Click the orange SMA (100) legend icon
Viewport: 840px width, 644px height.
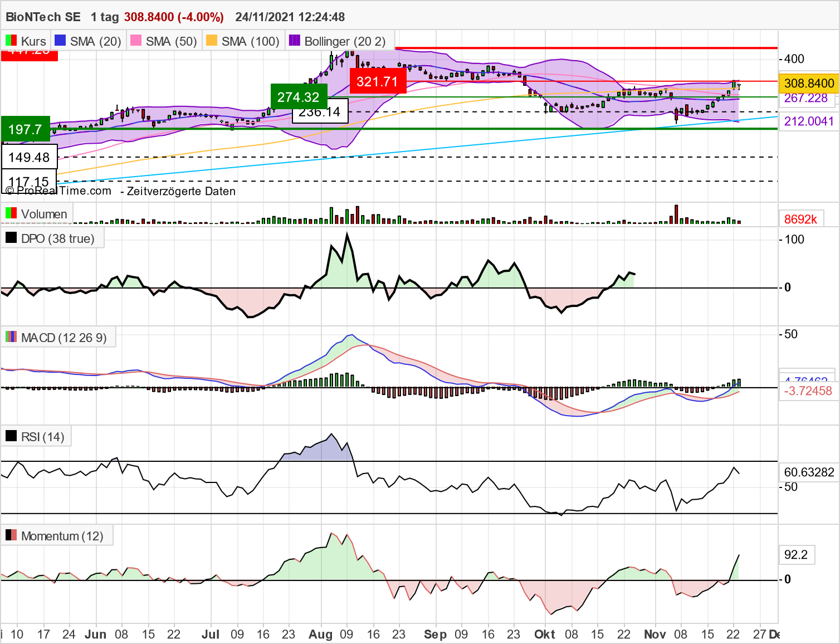(211, 40)
